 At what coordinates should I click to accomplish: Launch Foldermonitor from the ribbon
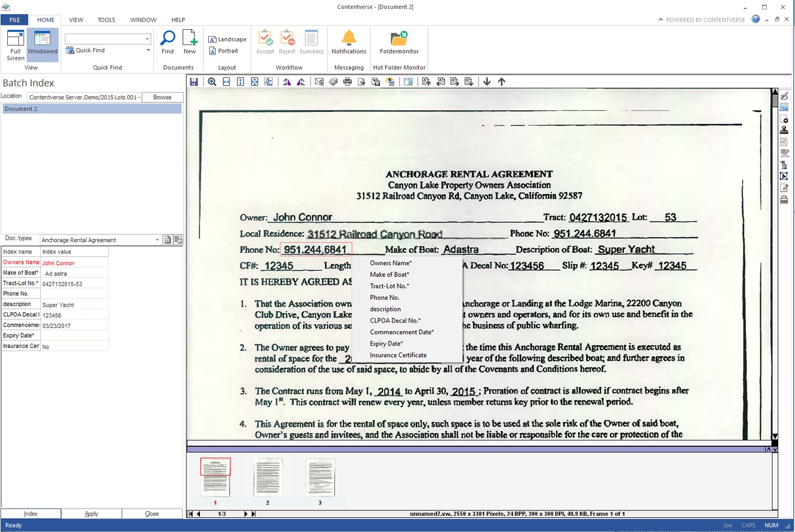click(399, 42)
